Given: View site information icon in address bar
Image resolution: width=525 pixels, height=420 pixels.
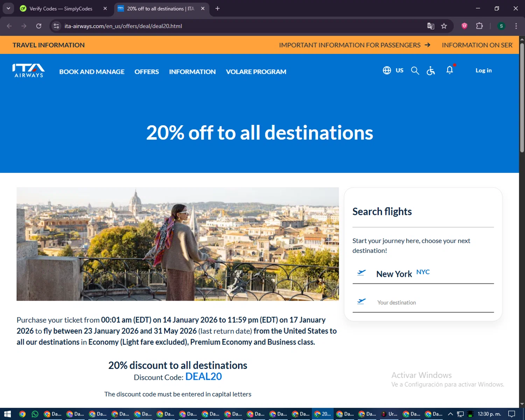Looking at the screenshot, I should tap(56, 26).
